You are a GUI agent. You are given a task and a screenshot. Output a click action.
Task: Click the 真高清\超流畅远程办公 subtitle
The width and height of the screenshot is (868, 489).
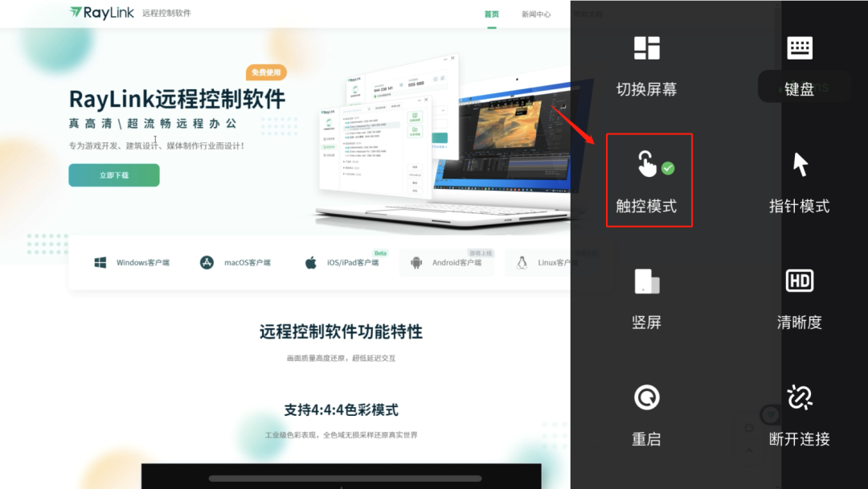click(x=153, y=124)
